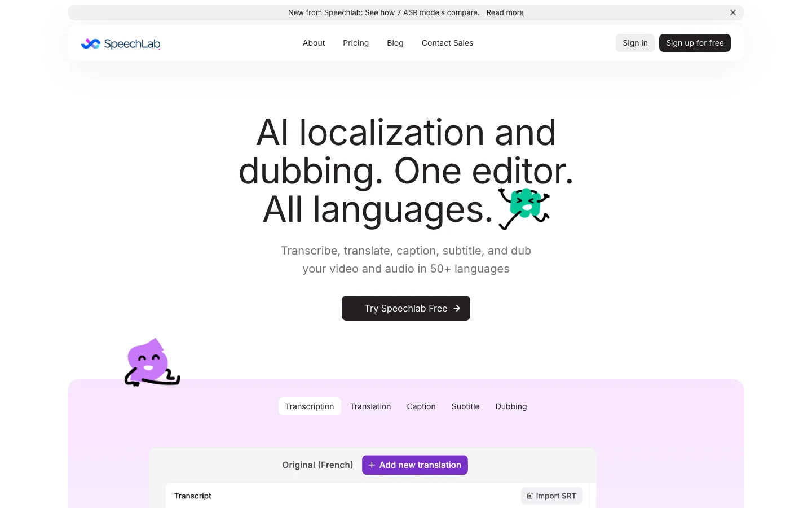Open the Read more link
812x508 pixels.
pos(505,12)
